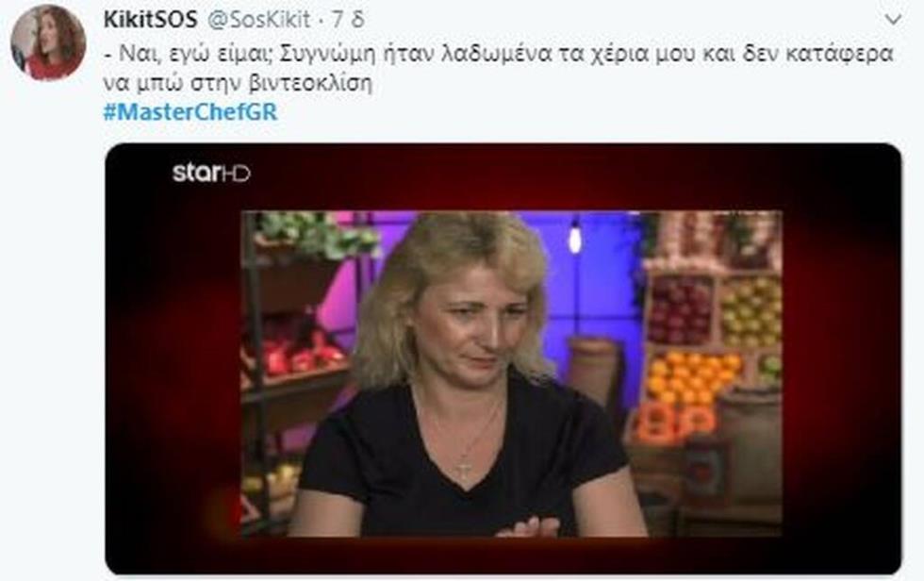This screenshot has height=581, width=924.
Task: Open the KikitSOS profile avatar
Action: [x=48, y=43]
